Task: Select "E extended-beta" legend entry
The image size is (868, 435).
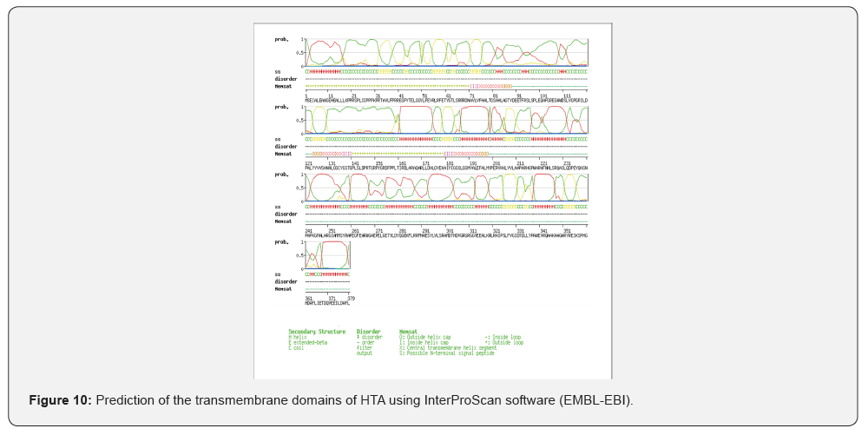Action: [308, 342]
